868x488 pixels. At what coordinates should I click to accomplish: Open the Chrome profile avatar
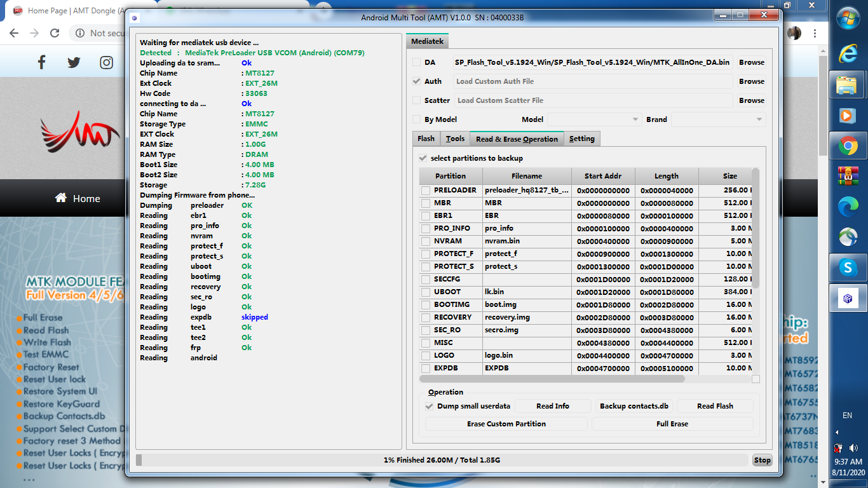(794, 33)
